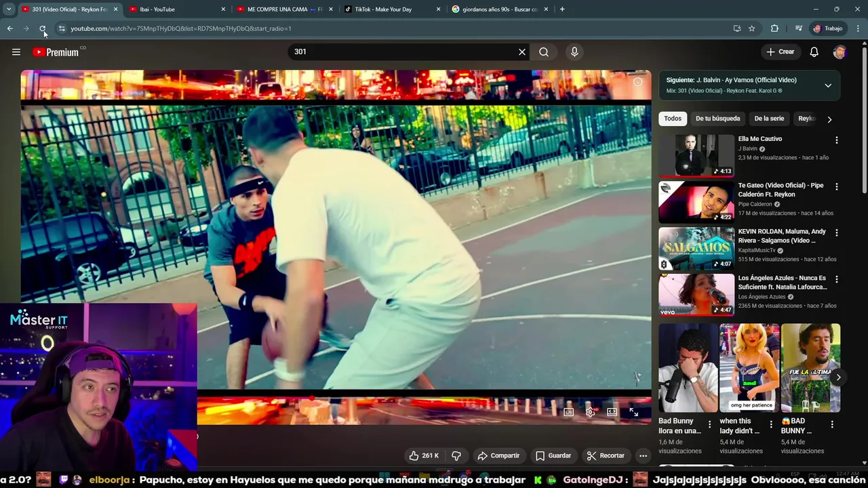
Task: Enter fullscreen in the video player
Action: click(x=634, y=412)
